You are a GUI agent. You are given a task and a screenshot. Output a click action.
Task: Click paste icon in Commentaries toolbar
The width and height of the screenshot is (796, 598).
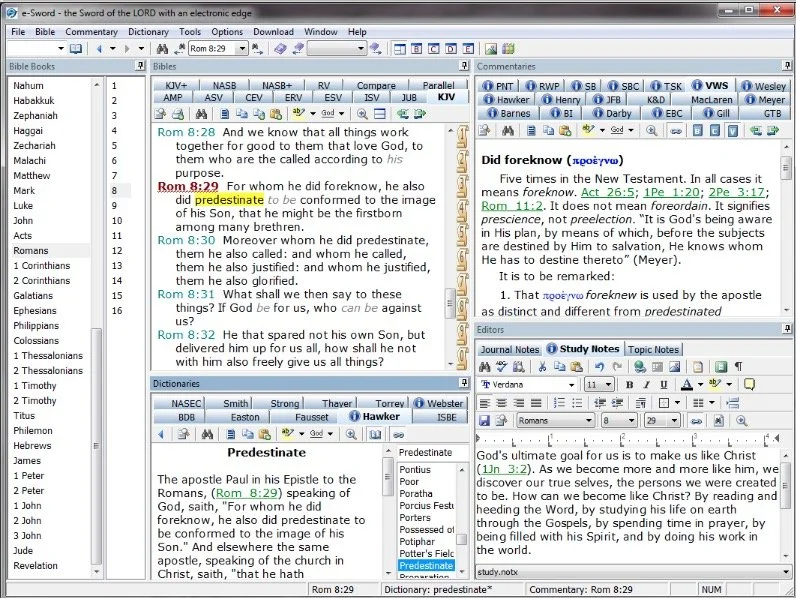point(565,131)
